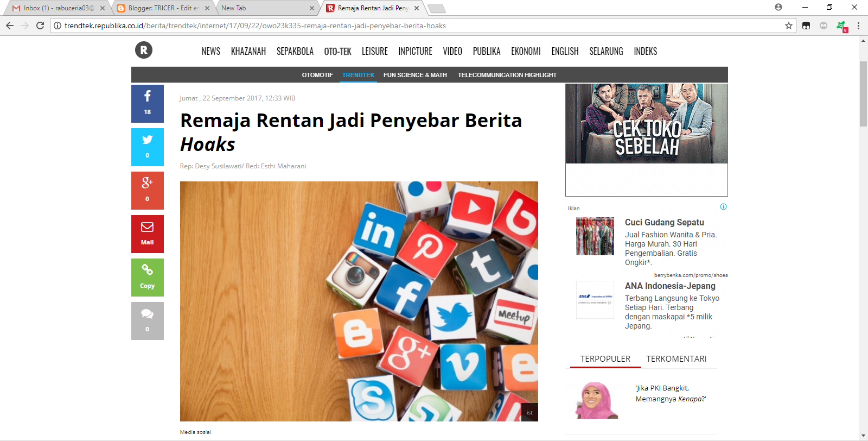Image resolution: width=868 pixels, height=441 pixels.
Task: Bookmark this page with the star icon
Action: (x=789, y=26)
